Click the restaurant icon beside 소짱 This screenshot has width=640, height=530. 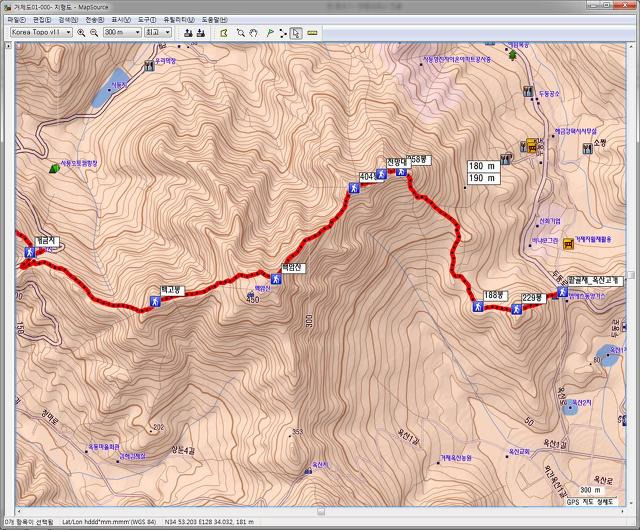(587, 148)
